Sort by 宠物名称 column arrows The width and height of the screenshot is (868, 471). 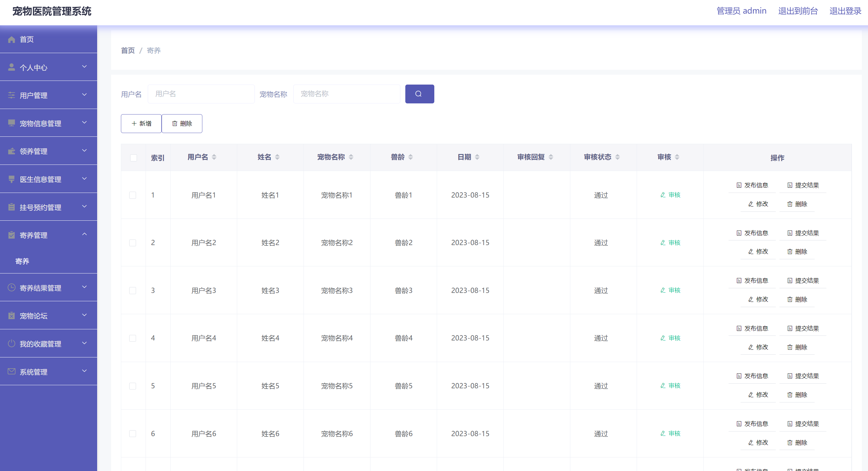coord(351,157)
